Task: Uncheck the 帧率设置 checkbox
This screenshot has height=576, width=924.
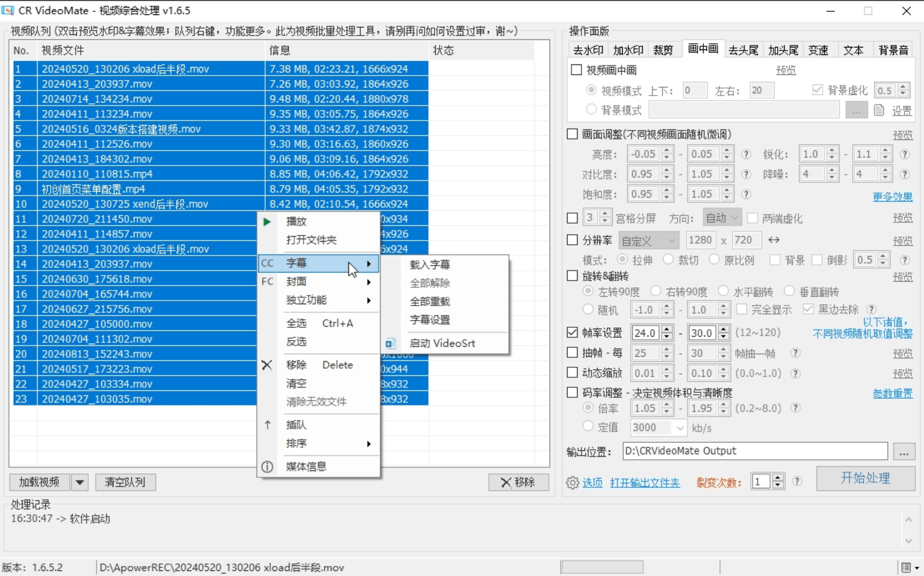Action: point(572,332)
